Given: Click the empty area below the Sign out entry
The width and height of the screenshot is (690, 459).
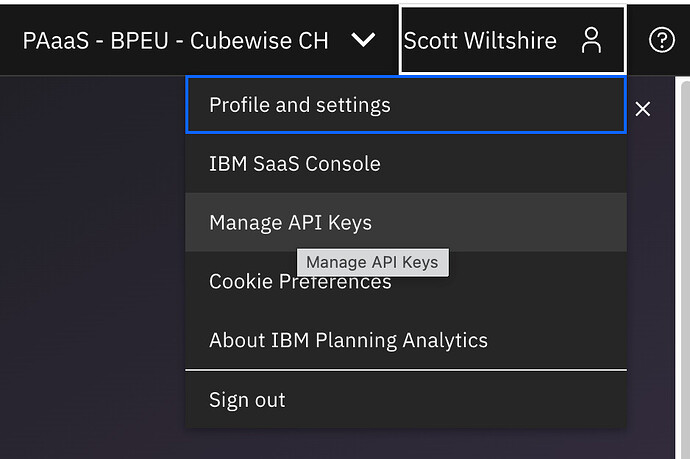Looking at the screenshot, I should 405,443.
